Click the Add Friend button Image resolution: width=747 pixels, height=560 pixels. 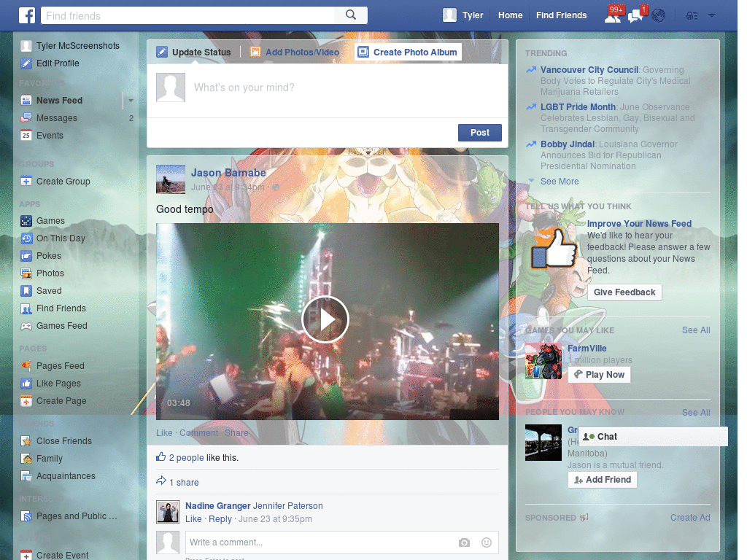point(602,480)
